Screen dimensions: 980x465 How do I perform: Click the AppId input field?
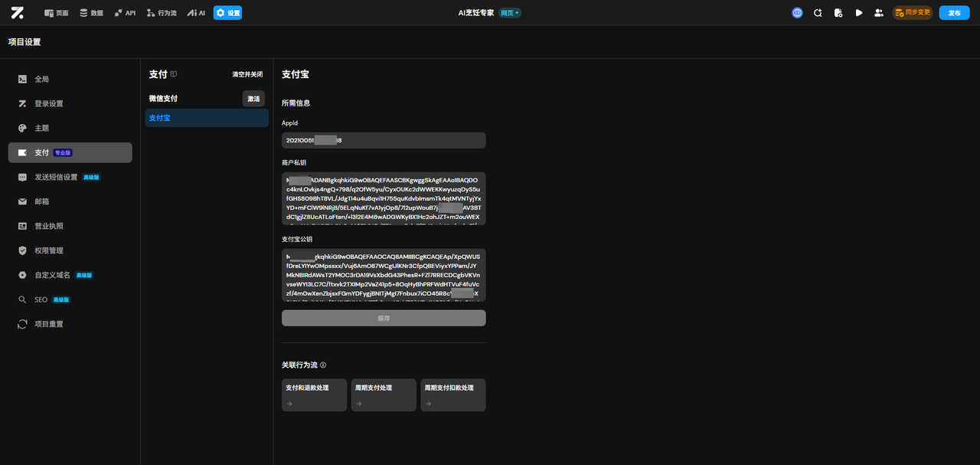(384, 140)
